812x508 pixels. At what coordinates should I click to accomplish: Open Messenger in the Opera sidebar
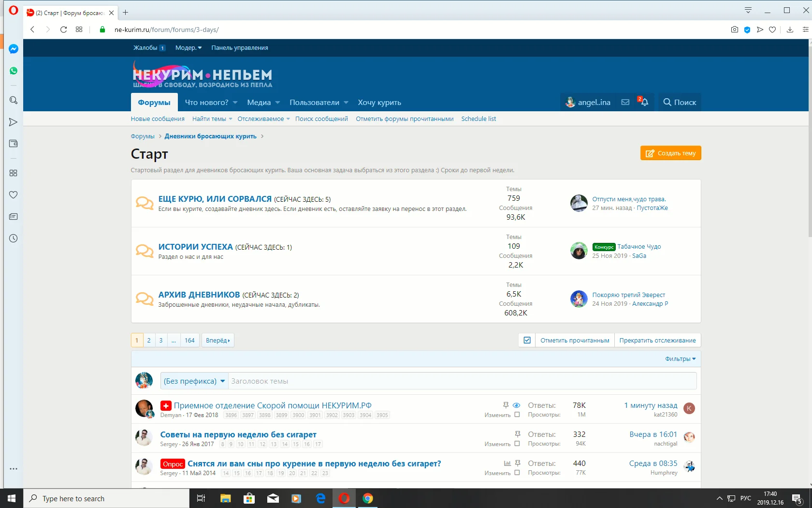click(x=14, y=49)
